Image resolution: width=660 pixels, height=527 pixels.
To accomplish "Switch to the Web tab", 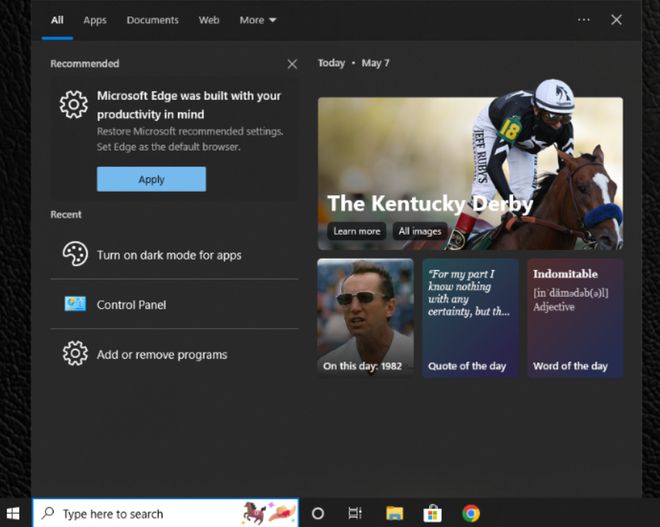I will [x=209, y=20].
